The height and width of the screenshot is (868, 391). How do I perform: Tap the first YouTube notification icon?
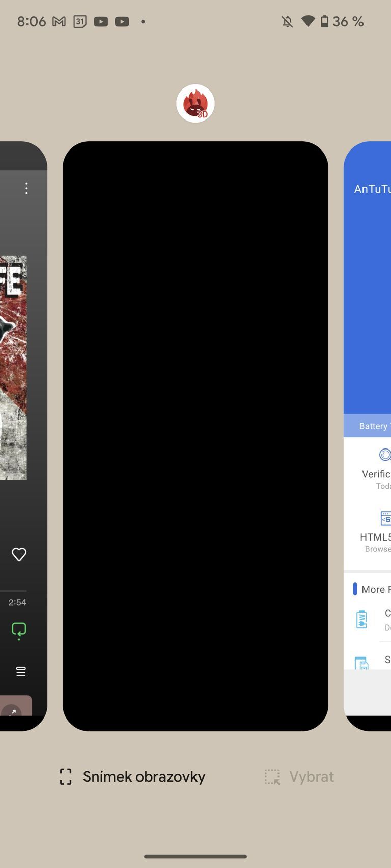[101, 21]
